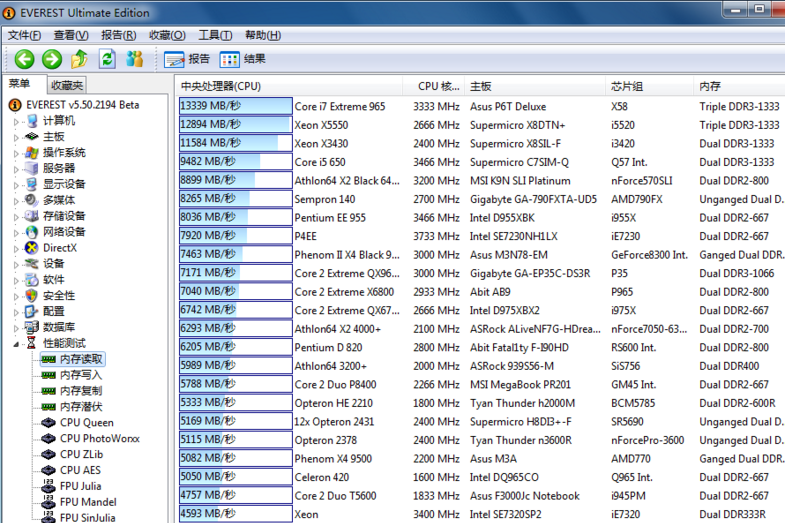
Task: Select the FPU Mandel tree item
Action: [x=88, y=502]
